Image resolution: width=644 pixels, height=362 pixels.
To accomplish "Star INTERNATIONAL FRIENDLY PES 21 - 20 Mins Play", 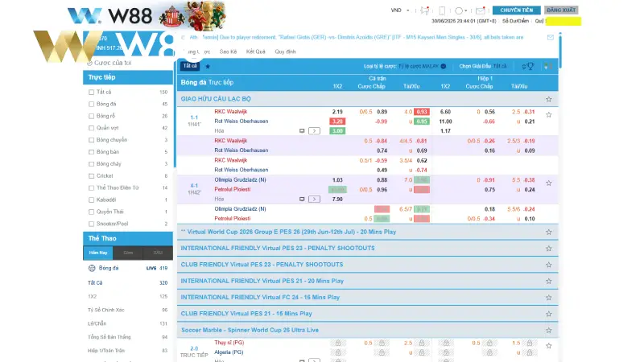I will tap(549, 281).
